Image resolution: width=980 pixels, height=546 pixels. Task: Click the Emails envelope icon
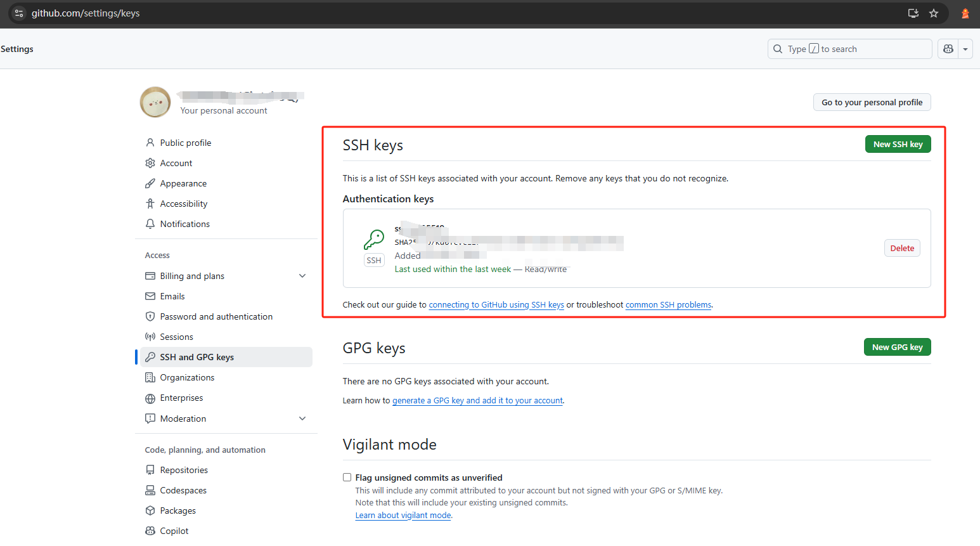150,296
